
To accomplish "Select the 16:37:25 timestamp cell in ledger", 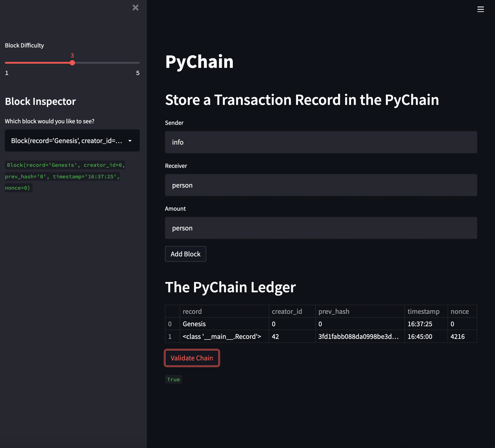I will 426,324.
